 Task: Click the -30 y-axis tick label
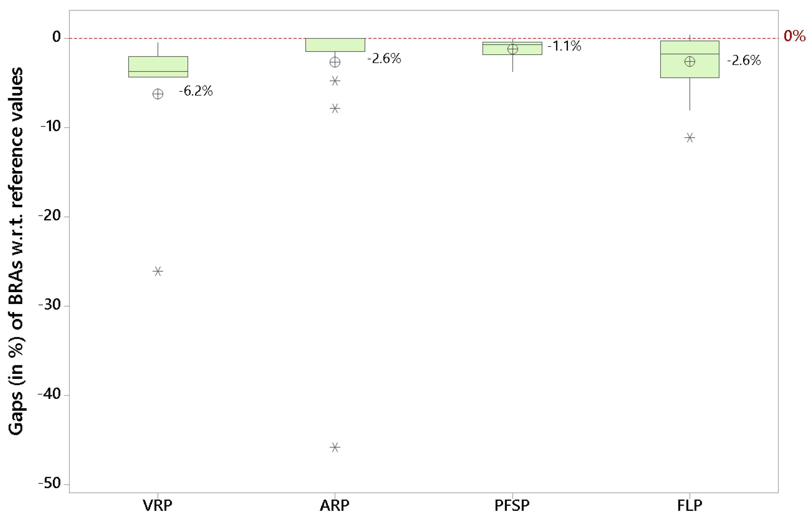point(50,305)
